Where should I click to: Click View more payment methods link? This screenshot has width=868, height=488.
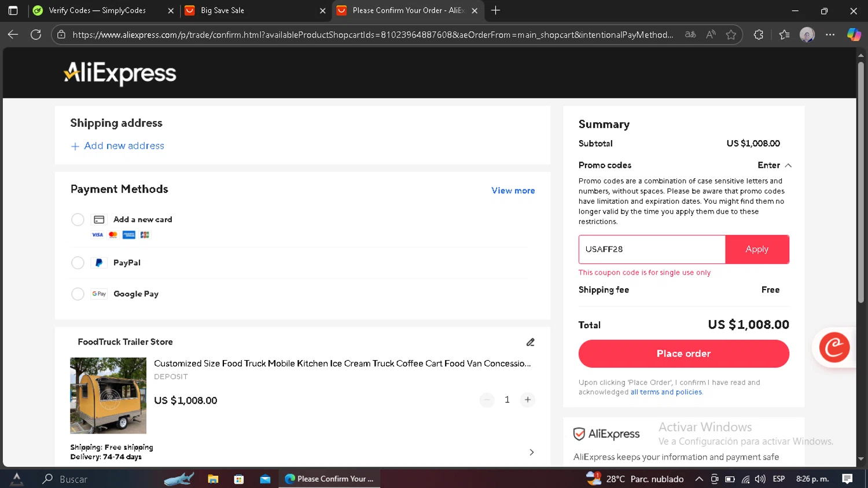pos(513,190)
